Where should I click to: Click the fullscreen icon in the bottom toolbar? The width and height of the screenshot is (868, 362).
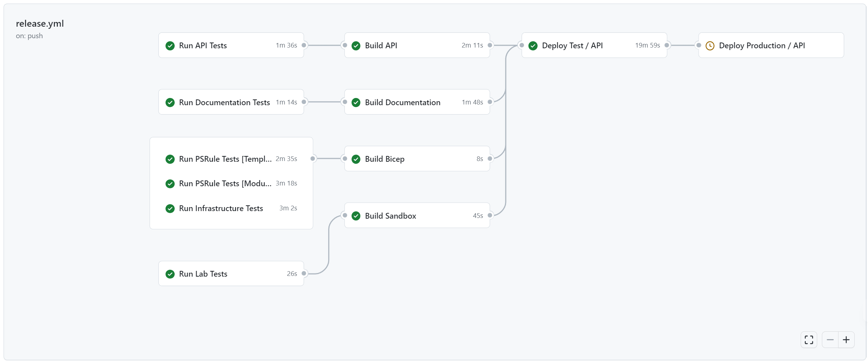tap(808, 339)
